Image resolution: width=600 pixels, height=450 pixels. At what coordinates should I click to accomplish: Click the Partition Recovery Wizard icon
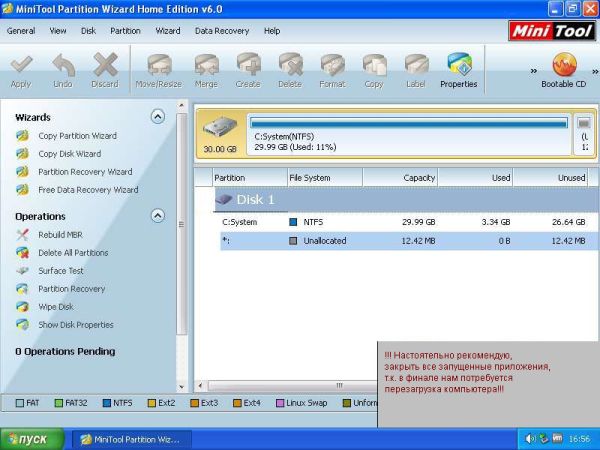pyautogui.click(x=22, y=172)
